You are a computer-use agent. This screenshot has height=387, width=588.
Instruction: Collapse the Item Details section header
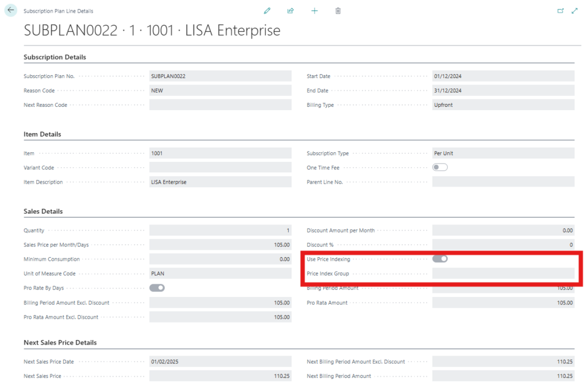42,134
